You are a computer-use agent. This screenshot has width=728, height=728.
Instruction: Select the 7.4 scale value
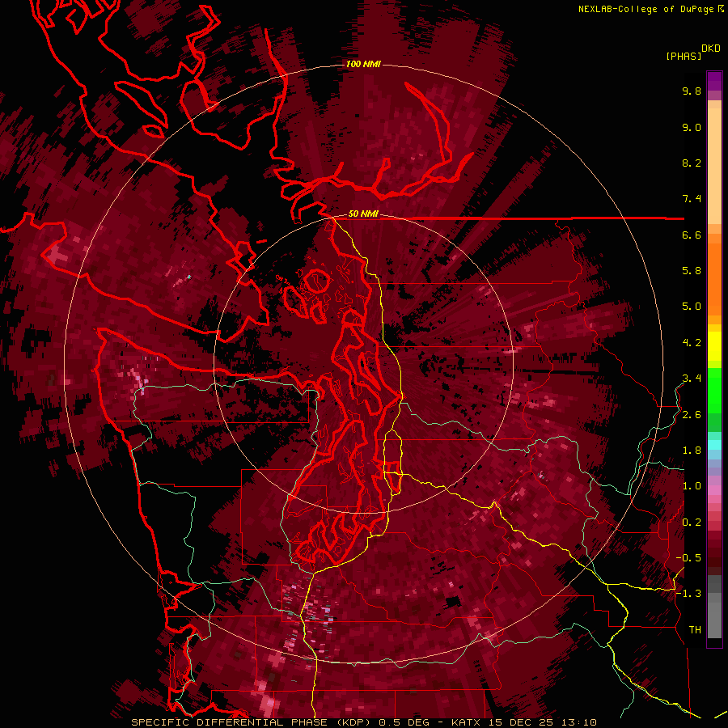[692, 199]
